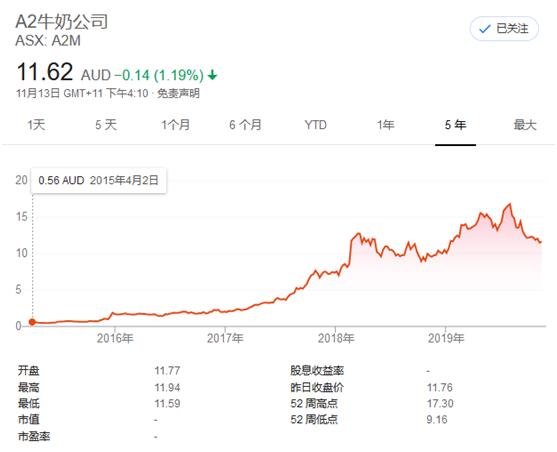Image resolution: width=557 pixels, height=452 pixels.
Task: Click the 最高 value 11.94
Action: (167, 387)
